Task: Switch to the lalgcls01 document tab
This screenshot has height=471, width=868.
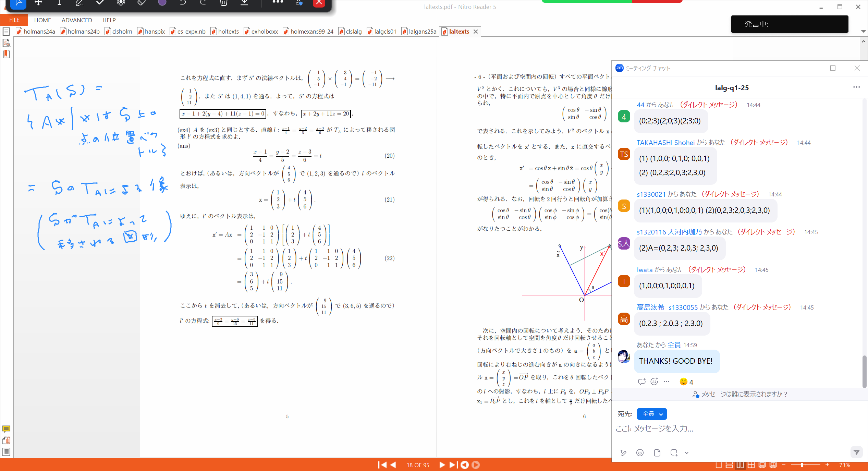Action: click(x=381, y=32)
